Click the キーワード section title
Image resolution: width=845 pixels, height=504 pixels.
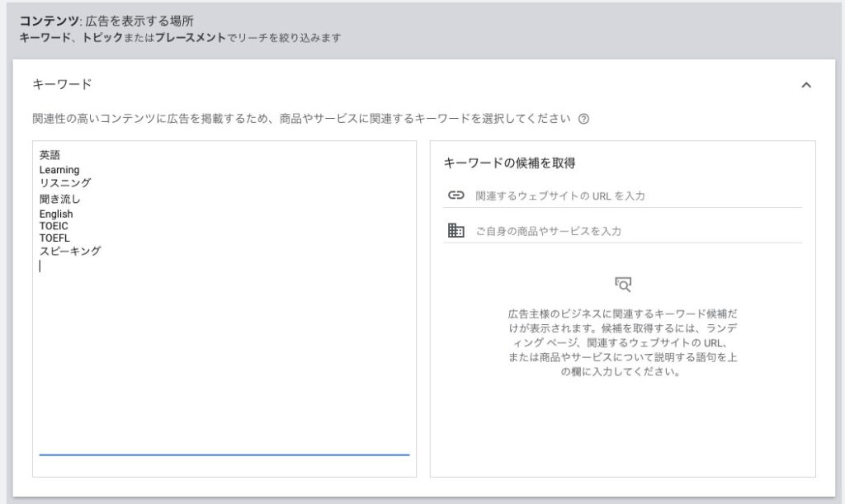[x=62, y=84]
